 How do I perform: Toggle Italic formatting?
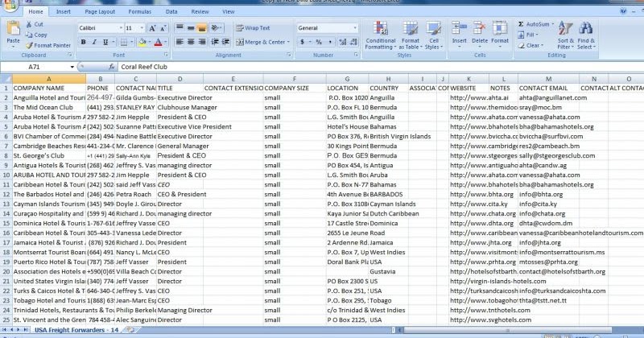94,42
